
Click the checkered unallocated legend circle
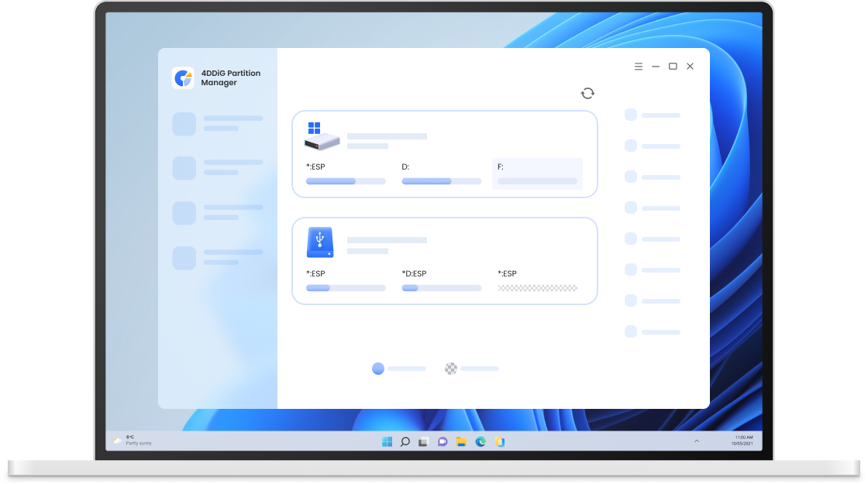pos(451,369)
